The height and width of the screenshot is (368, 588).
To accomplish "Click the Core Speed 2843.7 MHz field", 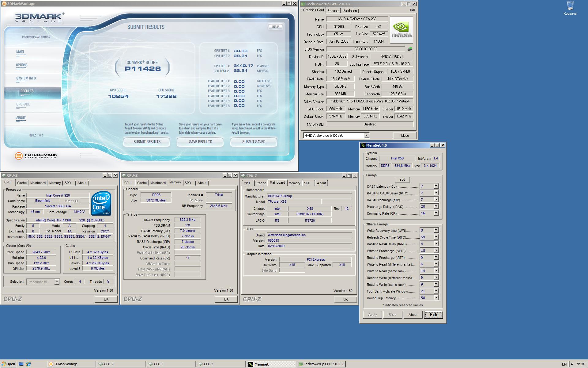I will 41,252.
